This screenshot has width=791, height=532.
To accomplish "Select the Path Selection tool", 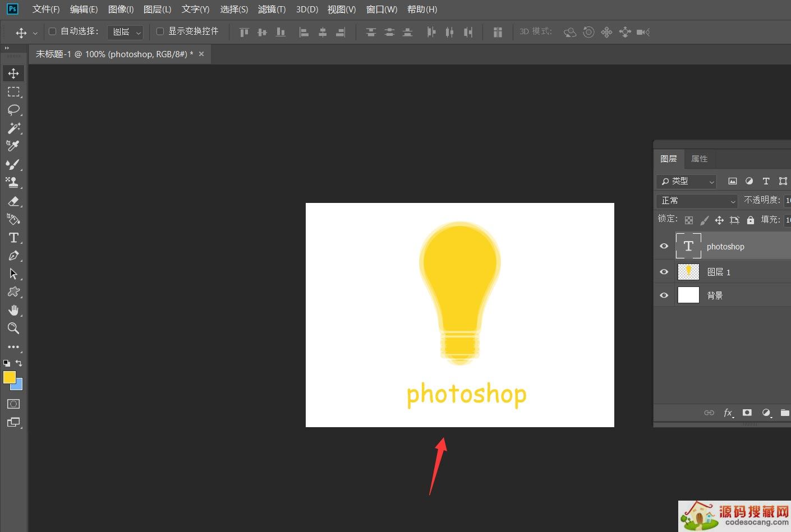I will (13, 274).
